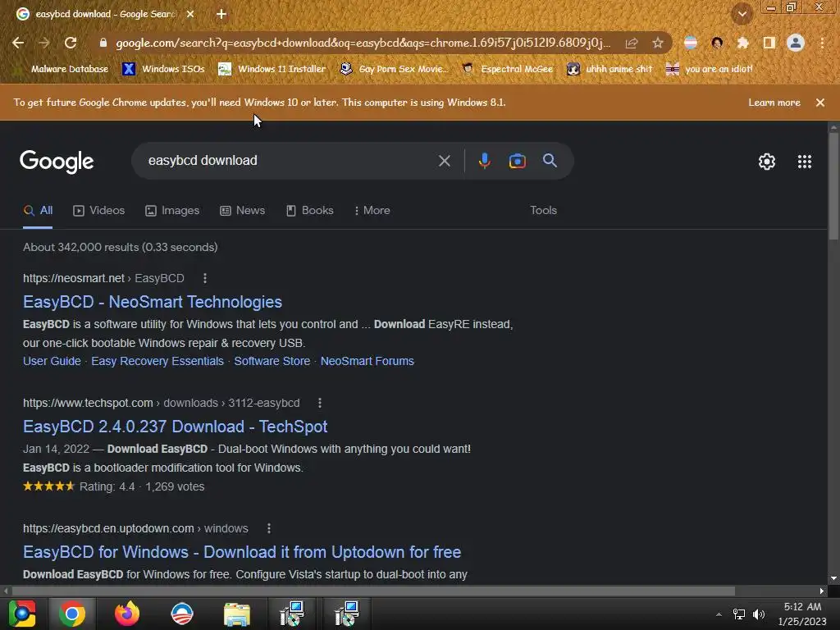Open the Software Store sitelink

[x=272, y=361]
